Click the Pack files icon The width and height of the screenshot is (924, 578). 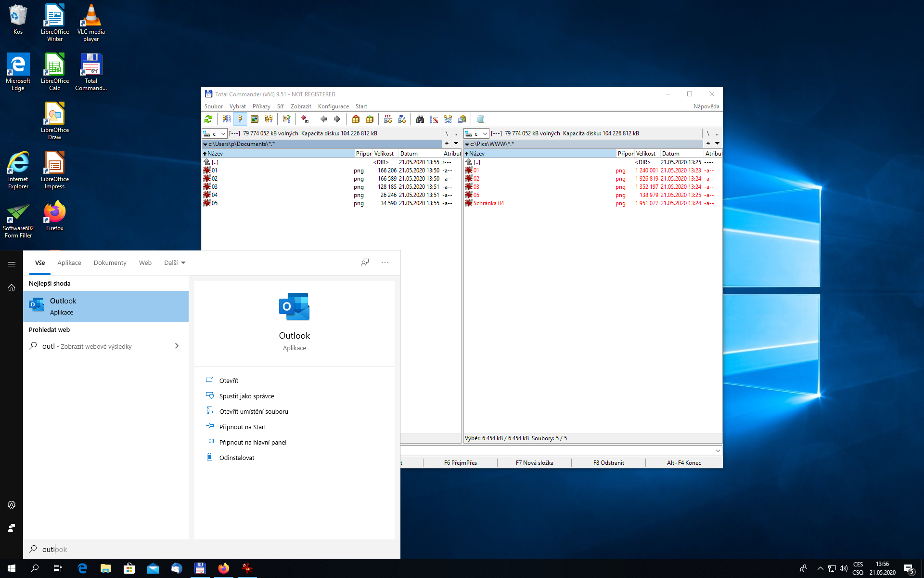coord(356,119)
